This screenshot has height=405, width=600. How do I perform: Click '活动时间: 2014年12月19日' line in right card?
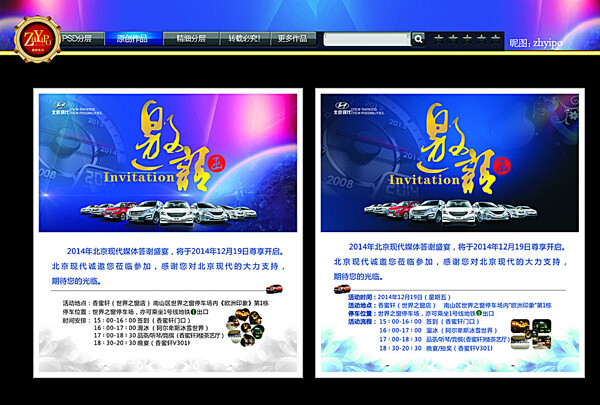(x=399, y=297)
